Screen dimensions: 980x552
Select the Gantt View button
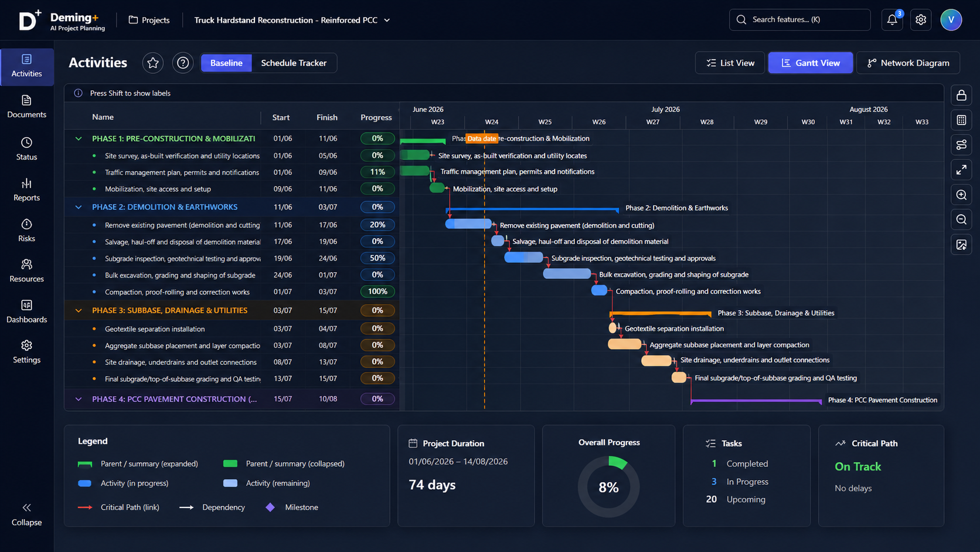point(811,63)
